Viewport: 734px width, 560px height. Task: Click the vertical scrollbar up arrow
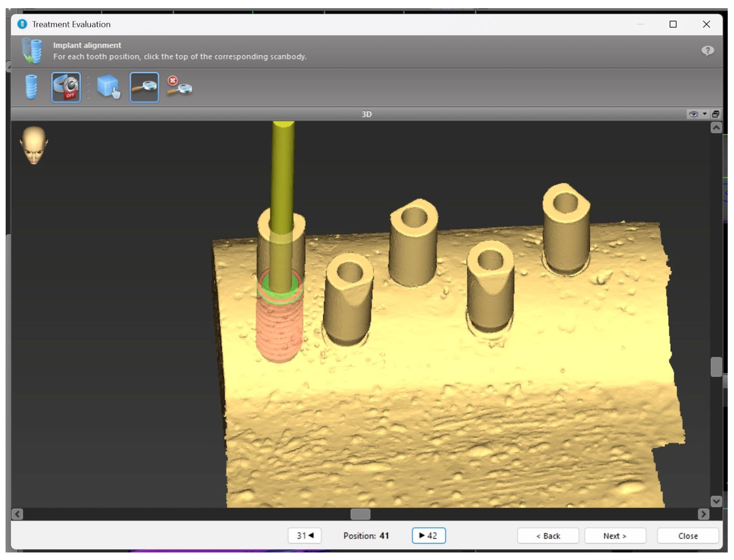[x=716, y=128]
